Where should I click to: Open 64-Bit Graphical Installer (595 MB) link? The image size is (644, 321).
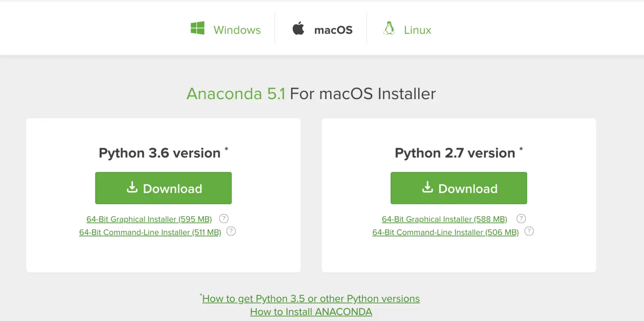(x=149, y=219)
